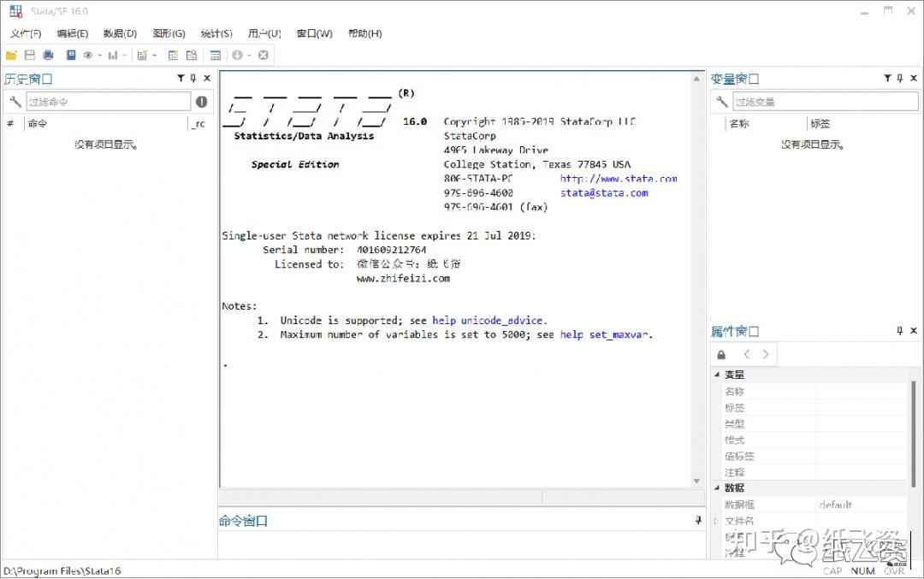This screenshot has width=924, height=579.
Task: Click the Break execution icon
Action: [263, 54]
